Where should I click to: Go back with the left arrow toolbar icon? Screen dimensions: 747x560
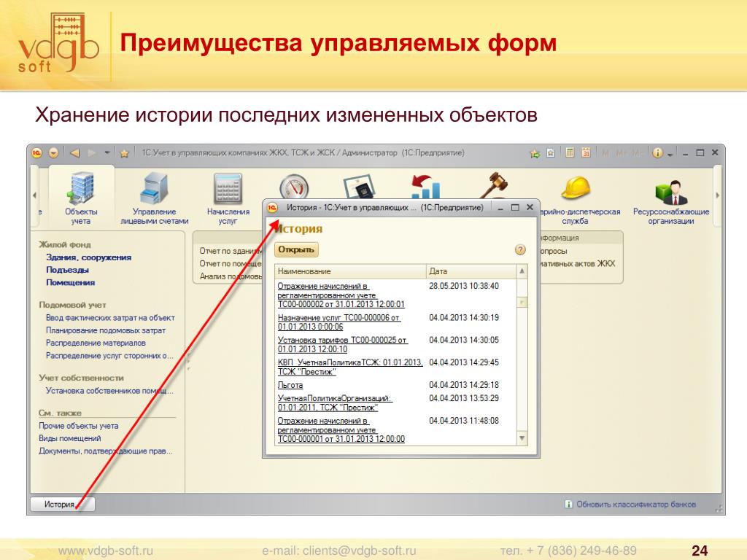[x=75, y=153]
